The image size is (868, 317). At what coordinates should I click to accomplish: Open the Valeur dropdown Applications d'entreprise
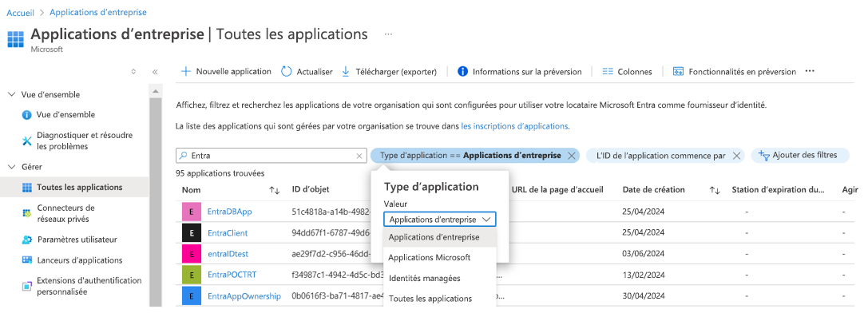point(439,220)
